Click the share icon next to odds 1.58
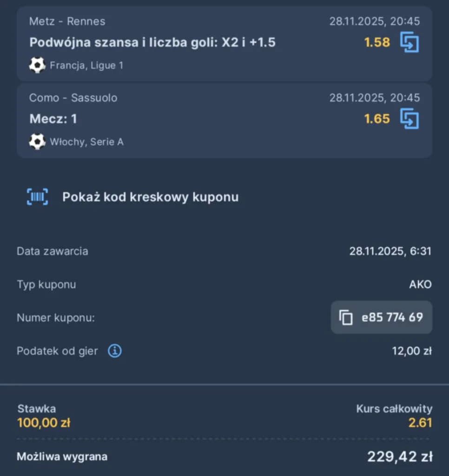The height and width of the screenshot is (476, 449). [x=409, y=42]
